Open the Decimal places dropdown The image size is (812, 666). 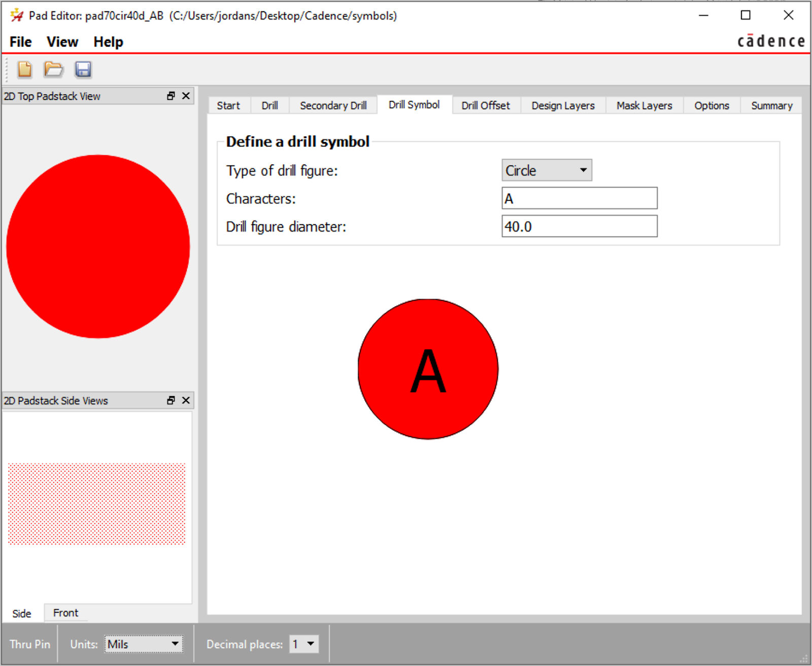tap(304, 644)
